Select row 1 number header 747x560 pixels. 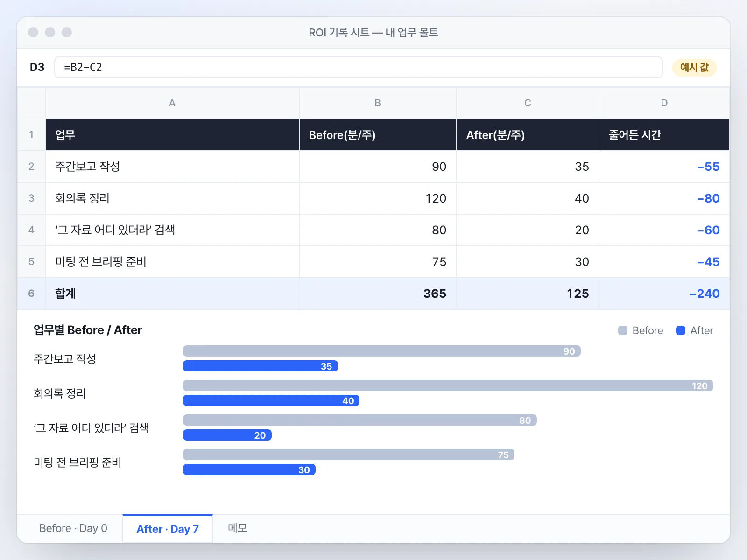[x=31, y=135]
